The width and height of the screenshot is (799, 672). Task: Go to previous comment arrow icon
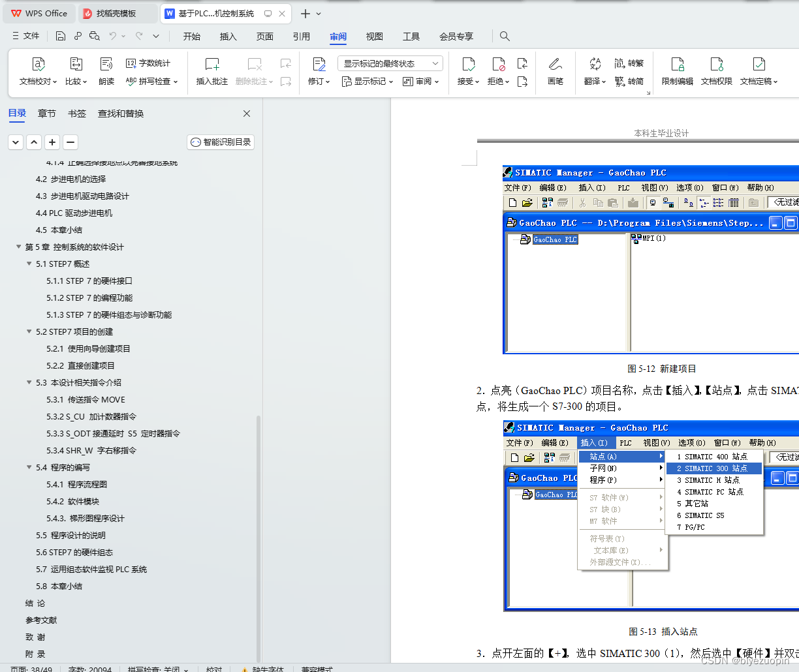coord(286,63)
